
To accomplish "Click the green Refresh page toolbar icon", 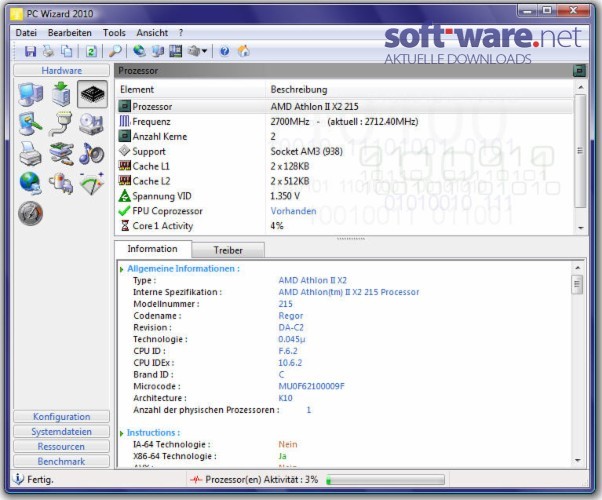I will click(91, 51).
